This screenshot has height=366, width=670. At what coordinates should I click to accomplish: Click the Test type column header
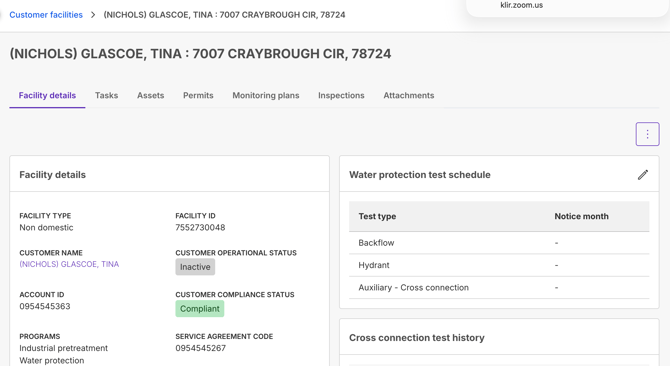pyautogui.click(x=377, y=217)
